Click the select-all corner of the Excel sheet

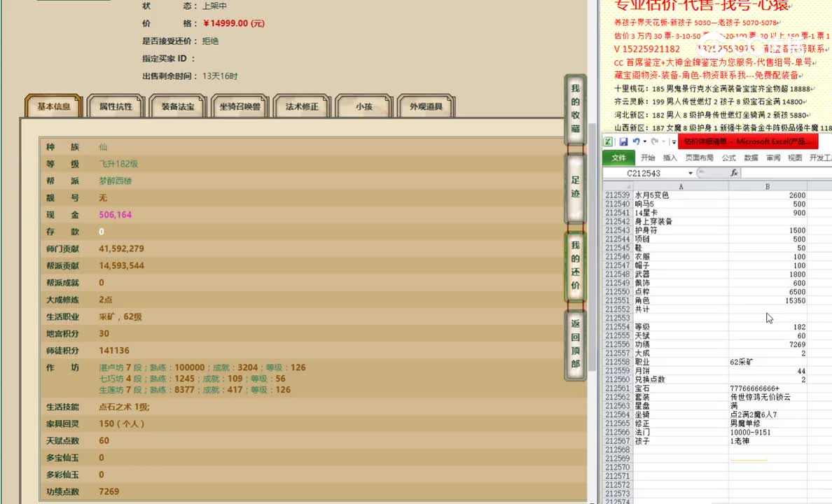tap(618, 186)
